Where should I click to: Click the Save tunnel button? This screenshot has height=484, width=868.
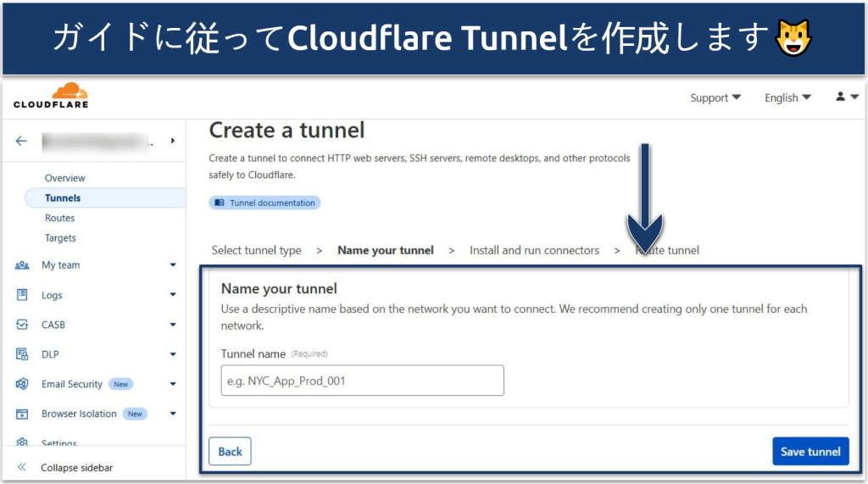(x=810, y=451)
